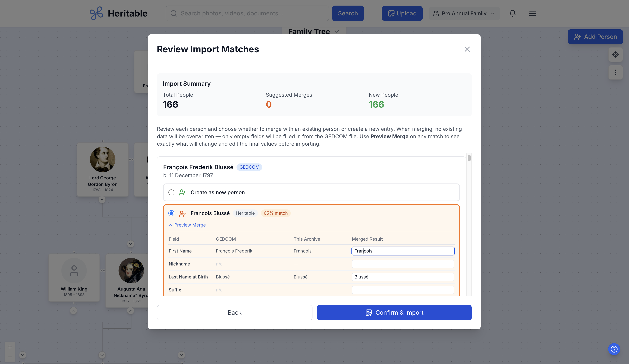Open notifications bell

coord(512,13)
